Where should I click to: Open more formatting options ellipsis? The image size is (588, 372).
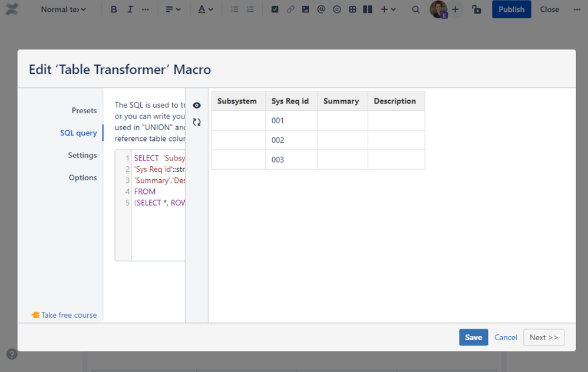146,9
